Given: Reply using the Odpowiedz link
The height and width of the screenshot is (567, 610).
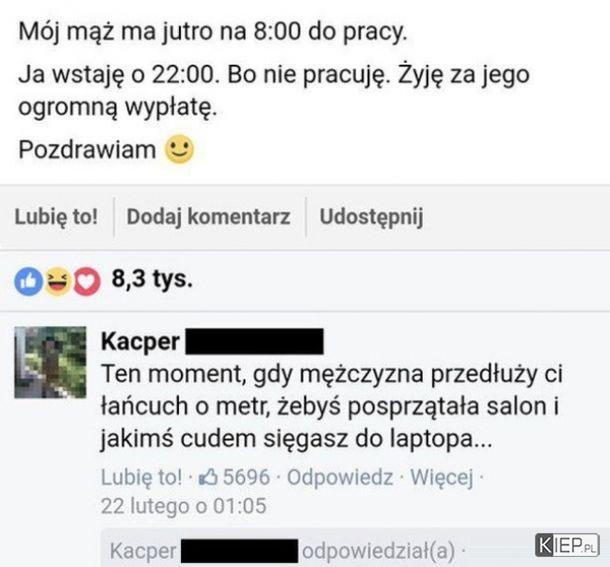Looking at the screenshot, I should [x=340, y=477].
